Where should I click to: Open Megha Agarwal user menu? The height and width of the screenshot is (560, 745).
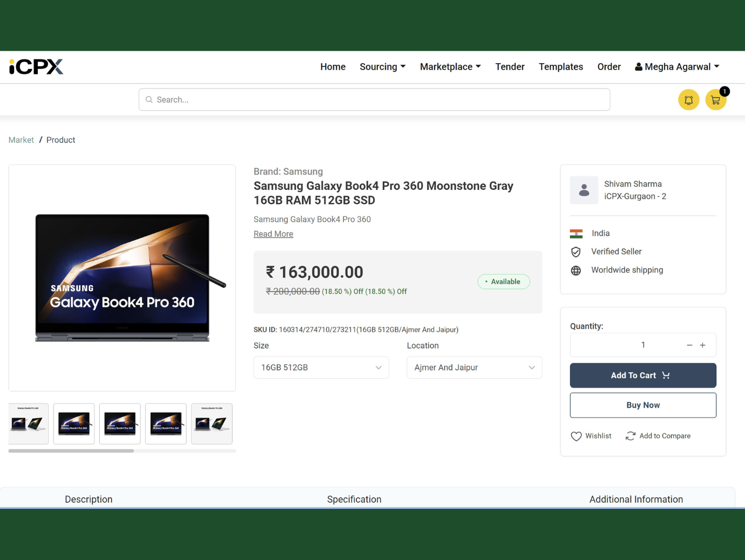pyautogui.click(x=677, y=67)
